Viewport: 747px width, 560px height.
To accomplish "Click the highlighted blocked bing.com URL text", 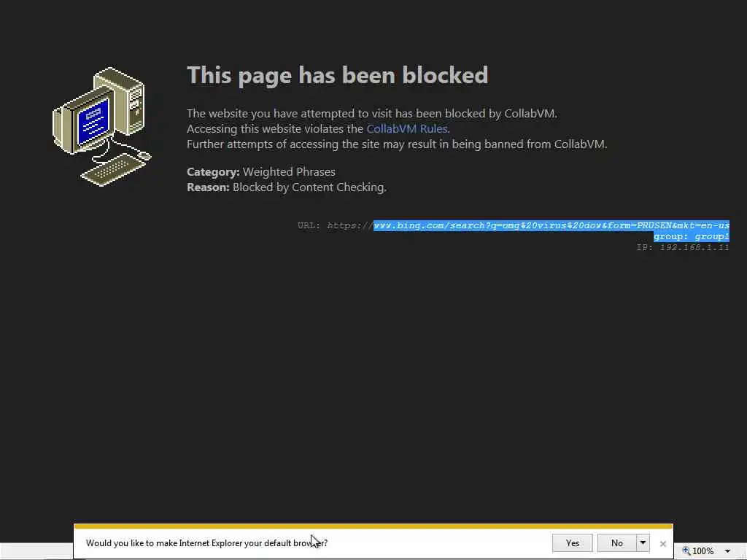I will click(551, 225).
